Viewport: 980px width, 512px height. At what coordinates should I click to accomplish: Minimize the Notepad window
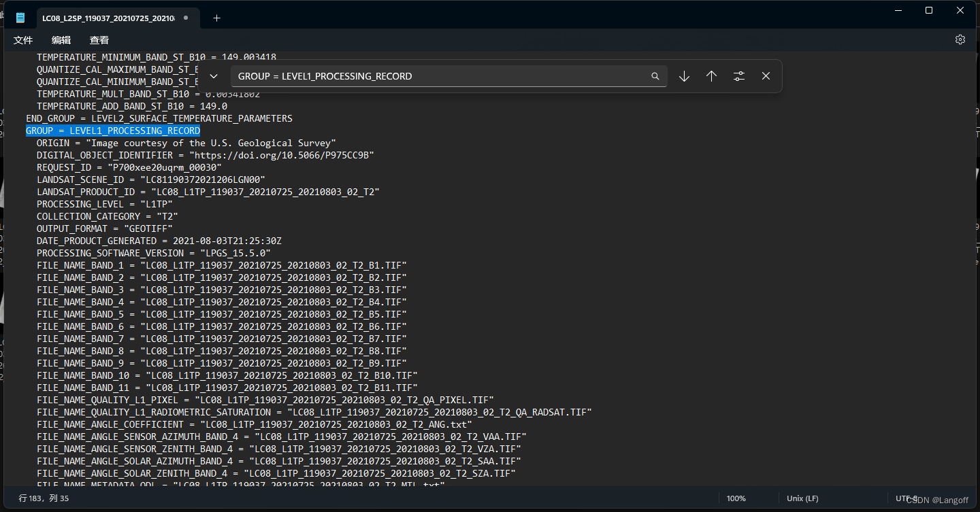tap(898, 10)
